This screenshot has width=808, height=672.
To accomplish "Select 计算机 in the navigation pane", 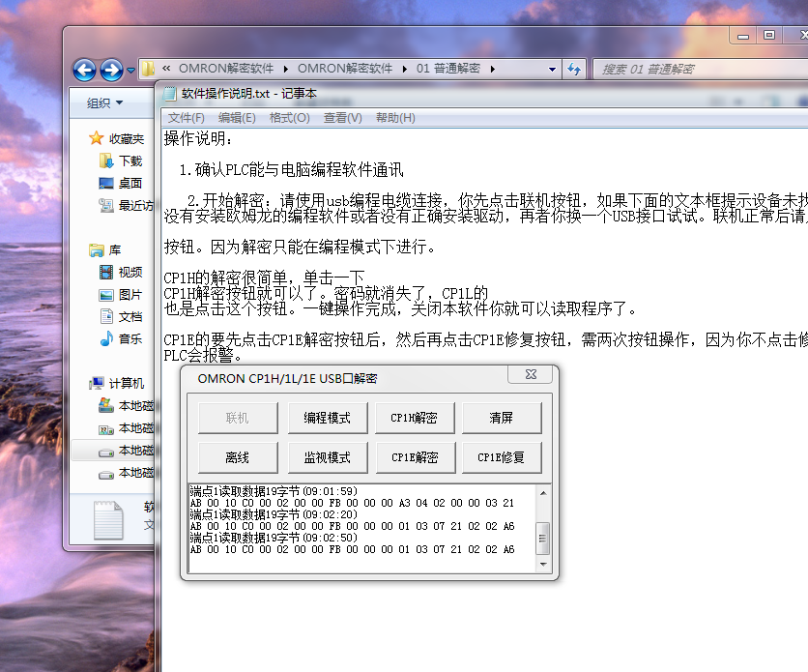I will tap(126, 383).
